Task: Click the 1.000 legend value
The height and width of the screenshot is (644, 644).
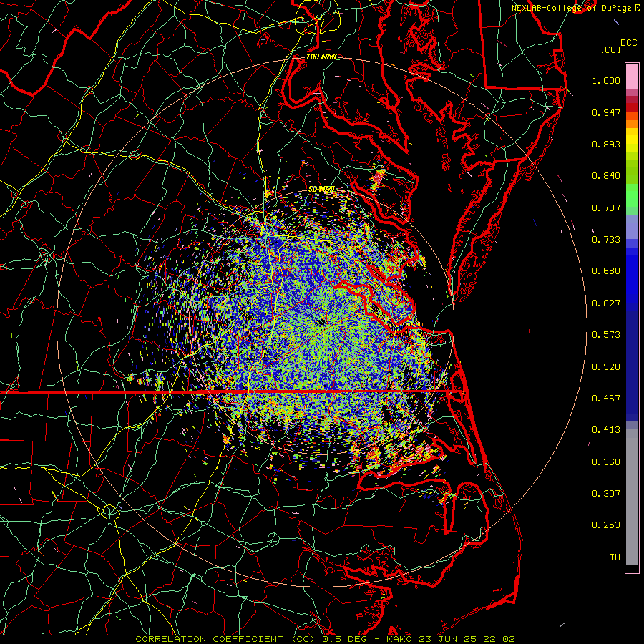Action: click(606, 80)
